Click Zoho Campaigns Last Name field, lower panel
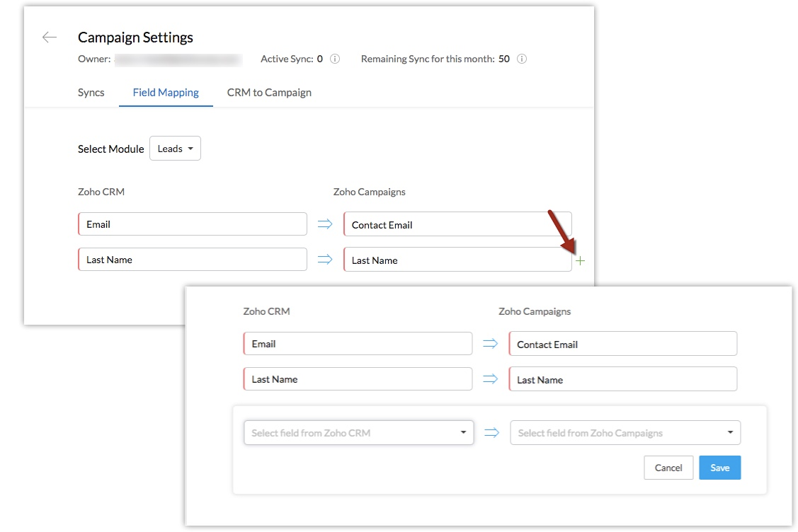 point(623,379)
